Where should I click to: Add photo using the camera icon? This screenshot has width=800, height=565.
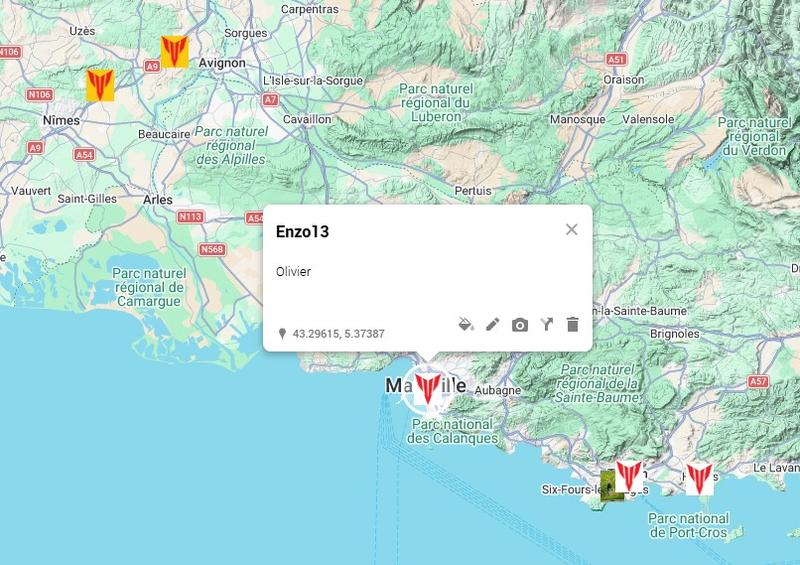(520, 325)
